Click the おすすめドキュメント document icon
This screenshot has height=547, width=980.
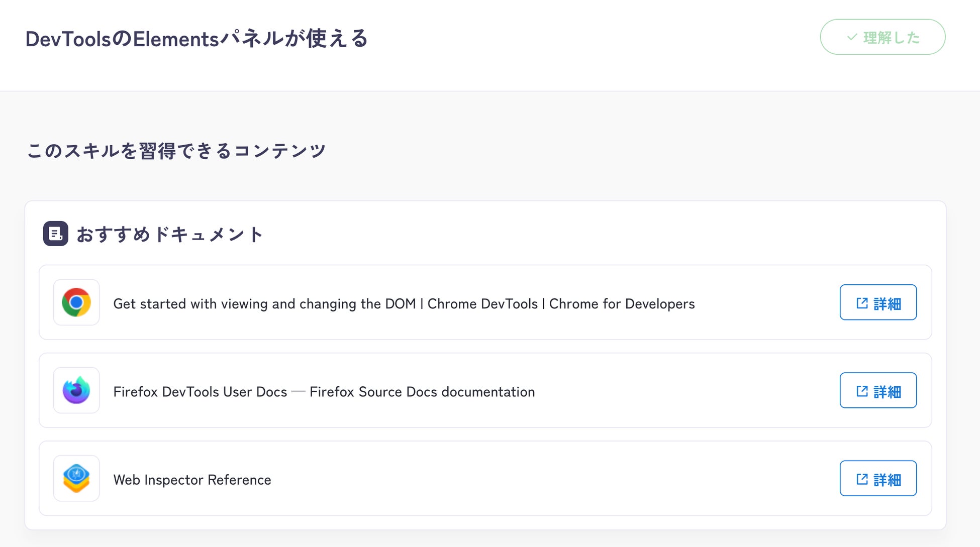(56, 234)
